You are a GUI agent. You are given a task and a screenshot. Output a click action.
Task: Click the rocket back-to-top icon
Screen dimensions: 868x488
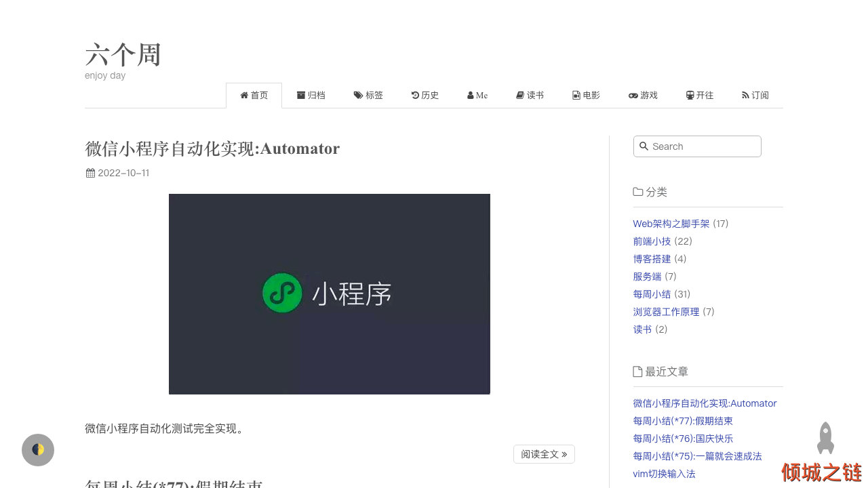pos(825,439)
